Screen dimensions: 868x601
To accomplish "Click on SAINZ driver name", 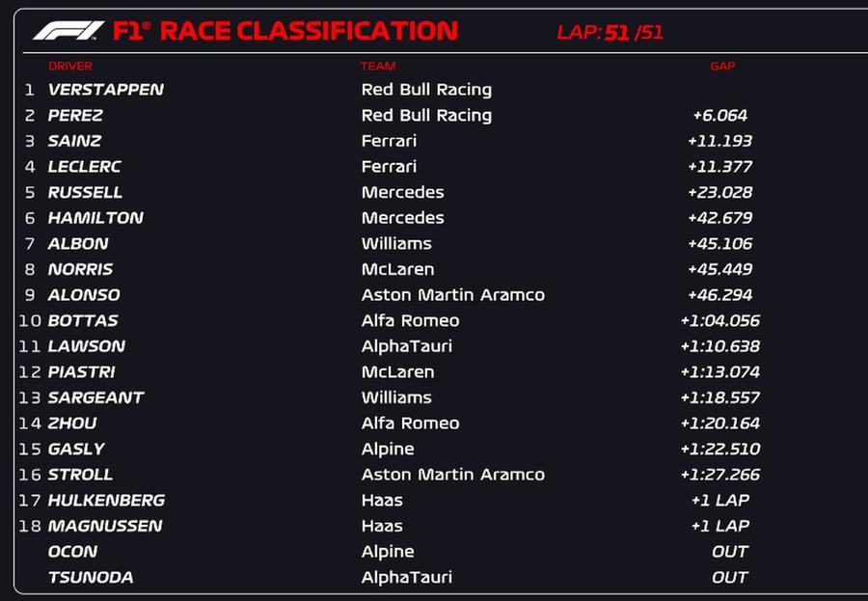I will tap(74, 141).
